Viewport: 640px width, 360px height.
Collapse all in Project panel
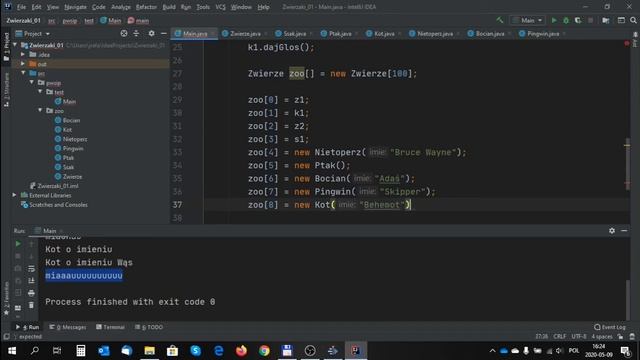point(136,33)
